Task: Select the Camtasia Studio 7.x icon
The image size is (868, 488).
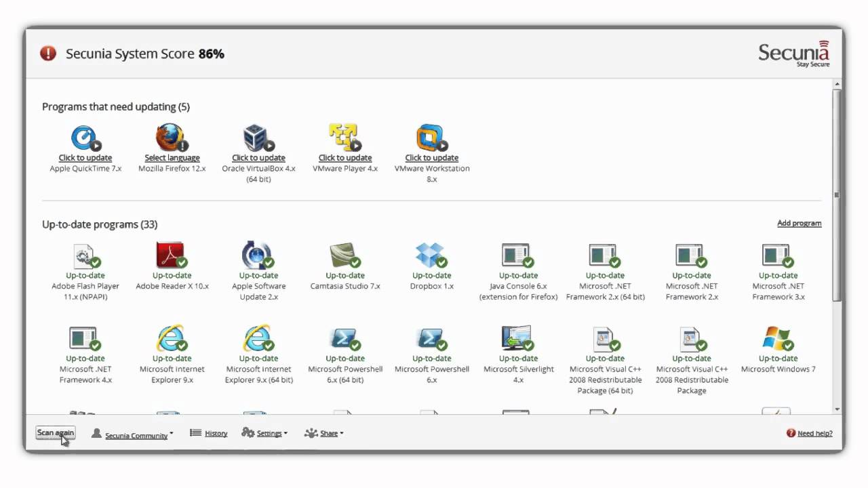Action: 345,256
